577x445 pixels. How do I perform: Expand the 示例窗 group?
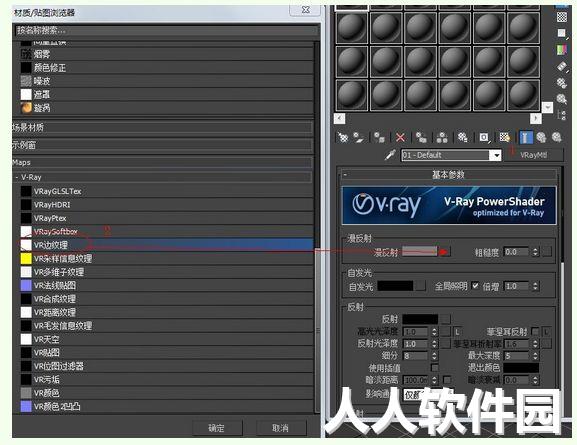(162, 145)
